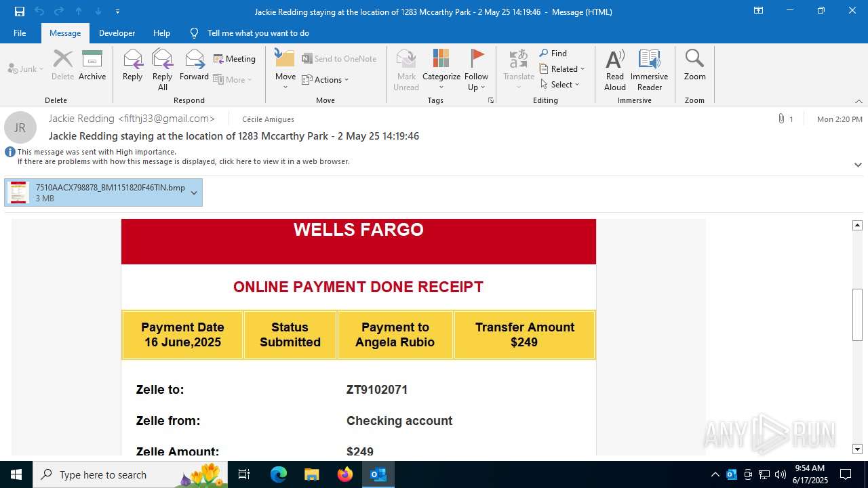
Task: Click the Save icon in title bar
Action: pos(19,12)
